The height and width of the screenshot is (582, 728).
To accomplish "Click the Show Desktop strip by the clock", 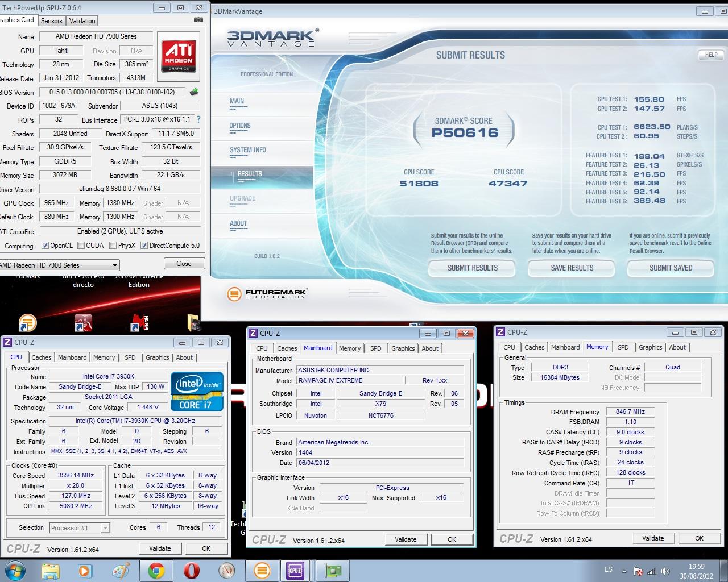I will [x=724, y=570].
